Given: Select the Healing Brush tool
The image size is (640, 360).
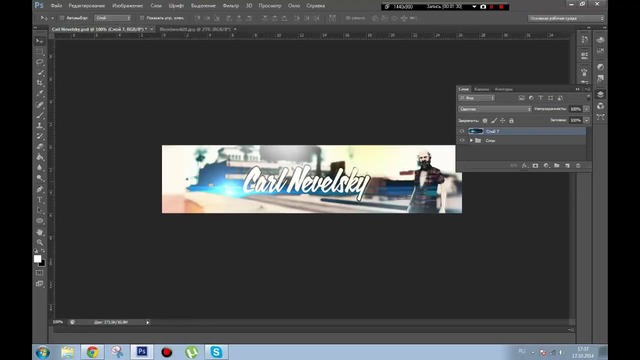Looking at the screenshot, I should [x=40, y=105].
